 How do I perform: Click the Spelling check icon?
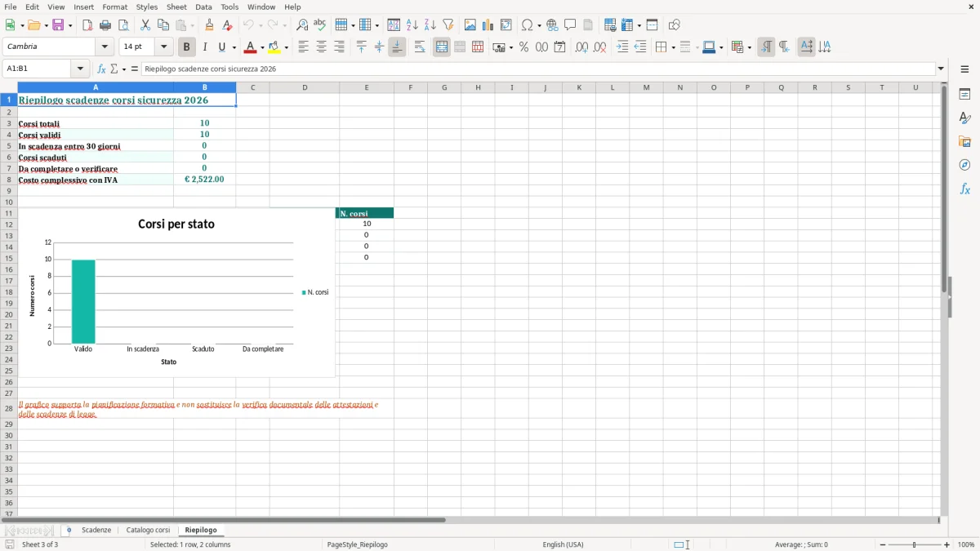[320, 25]
